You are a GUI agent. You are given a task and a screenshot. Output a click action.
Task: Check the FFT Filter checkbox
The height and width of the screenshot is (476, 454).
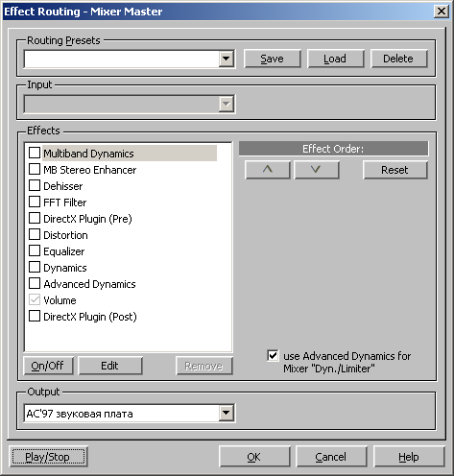point(35,202)
